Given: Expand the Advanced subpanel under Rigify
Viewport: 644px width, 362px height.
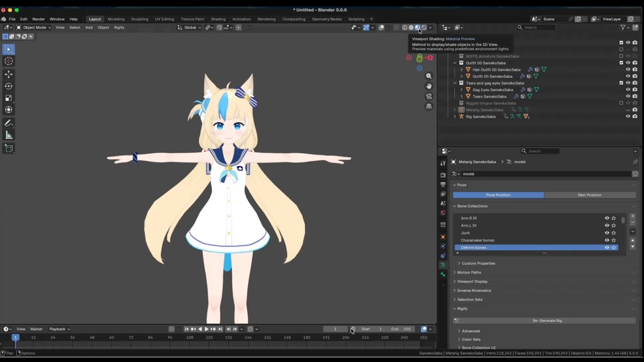Looking at the screenshot, I should coord(470,331).
